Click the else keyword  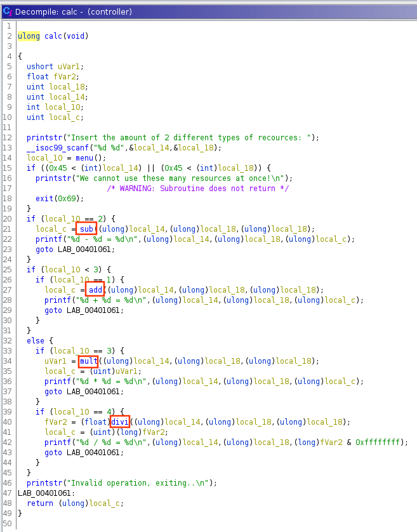pyautogui.click(x=36, y=340)
